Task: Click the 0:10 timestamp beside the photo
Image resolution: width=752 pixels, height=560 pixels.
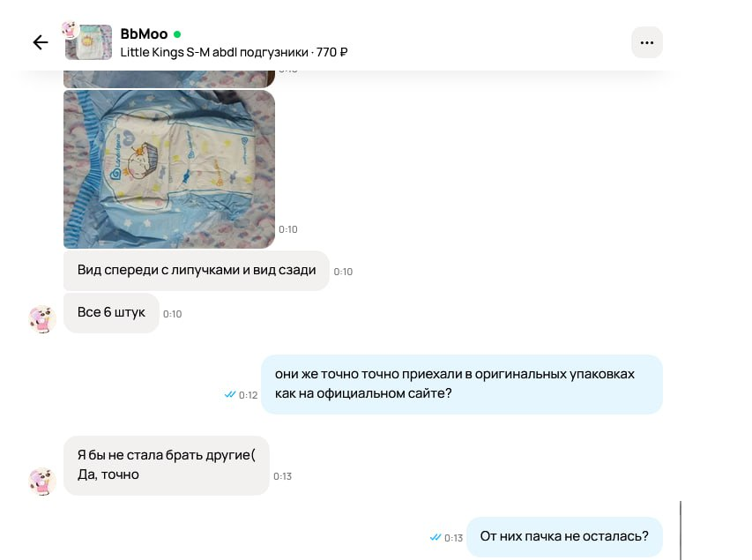Action: tap(288, 229)
